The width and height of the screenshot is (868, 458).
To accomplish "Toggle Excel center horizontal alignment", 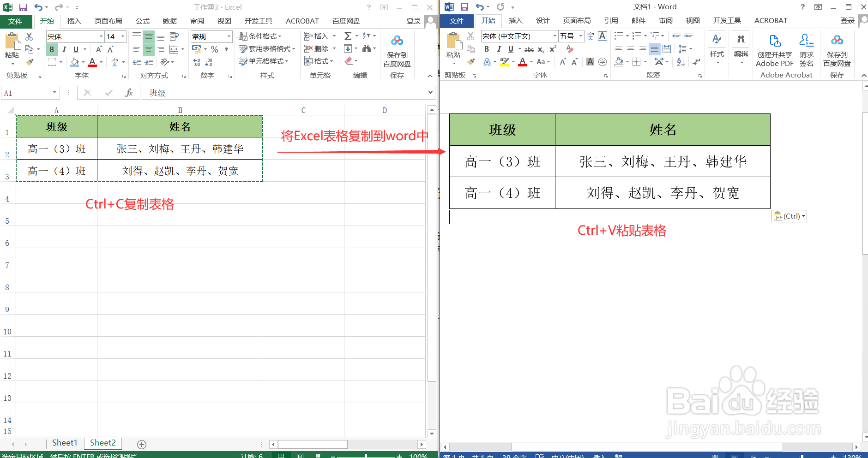I will 149,49.
